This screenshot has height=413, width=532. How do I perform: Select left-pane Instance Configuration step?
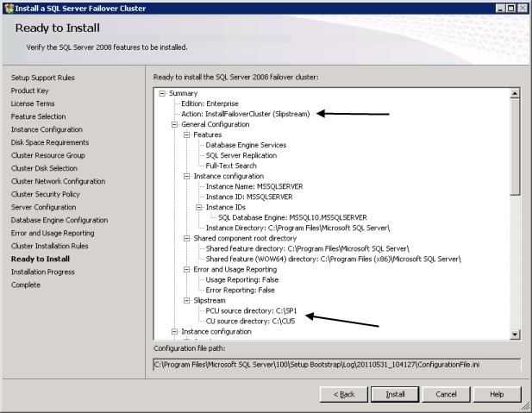[47, 129]
